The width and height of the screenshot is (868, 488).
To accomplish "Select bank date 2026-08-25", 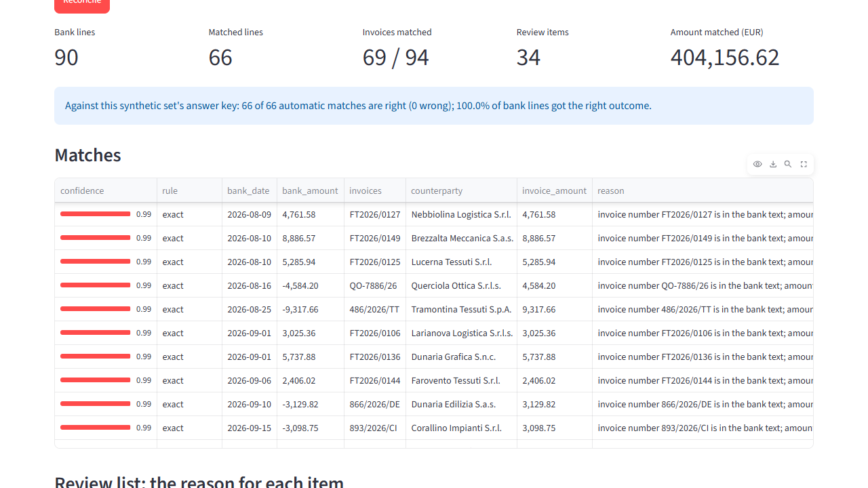I will pyautogui.click(x=249, y=309).
